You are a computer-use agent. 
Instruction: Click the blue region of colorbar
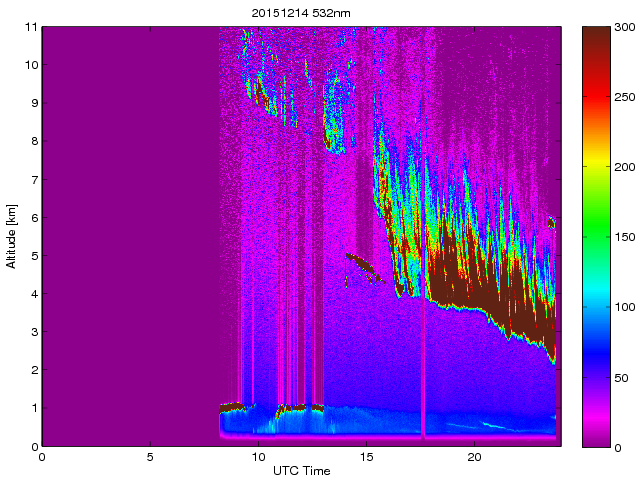point(596,351)
